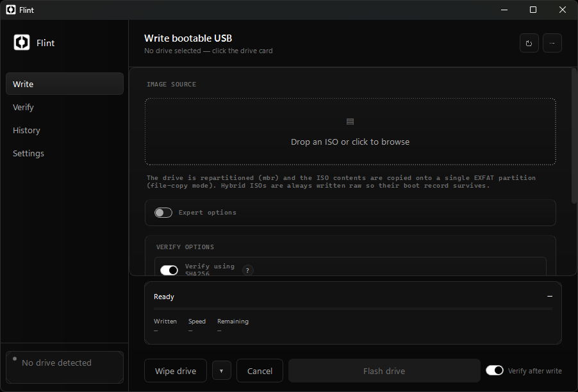Screen dimensions: 578x392
Task: Minimize the Flint window
Action: click(x=504, y=10)
